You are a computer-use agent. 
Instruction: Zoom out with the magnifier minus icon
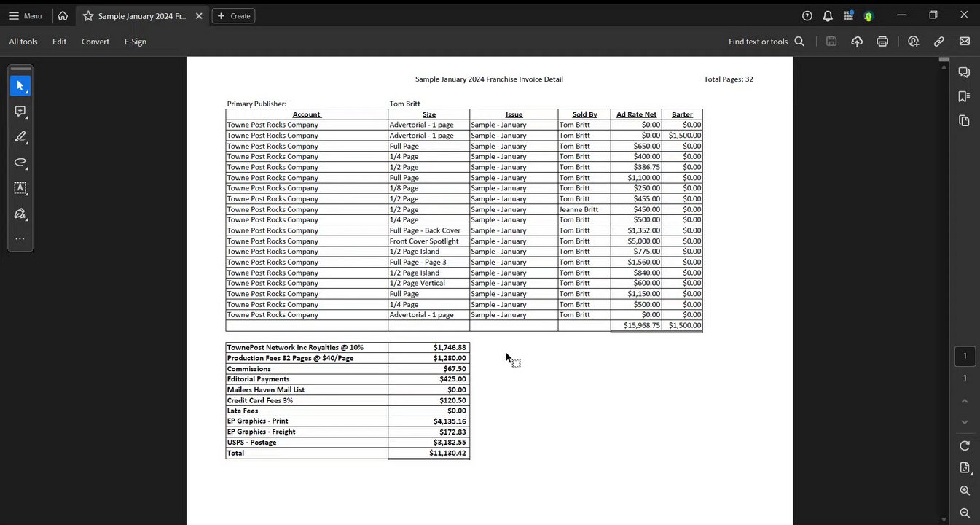pyautogui.click(x=965, y=513)
